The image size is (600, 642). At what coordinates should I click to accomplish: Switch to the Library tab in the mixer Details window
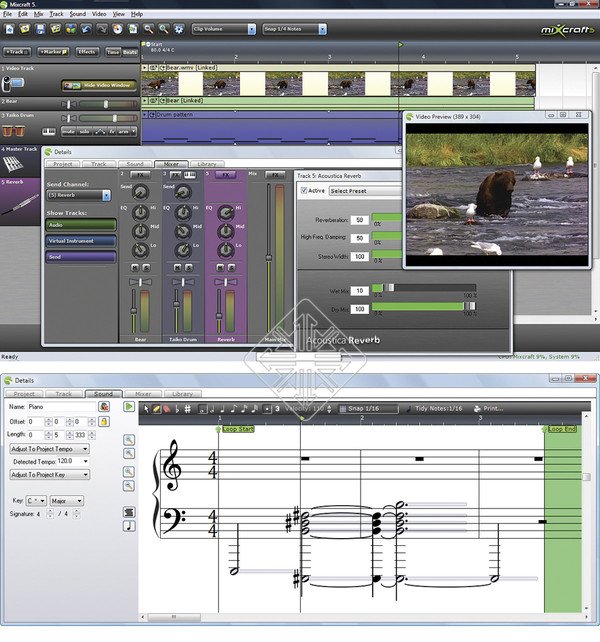[206, 163]
